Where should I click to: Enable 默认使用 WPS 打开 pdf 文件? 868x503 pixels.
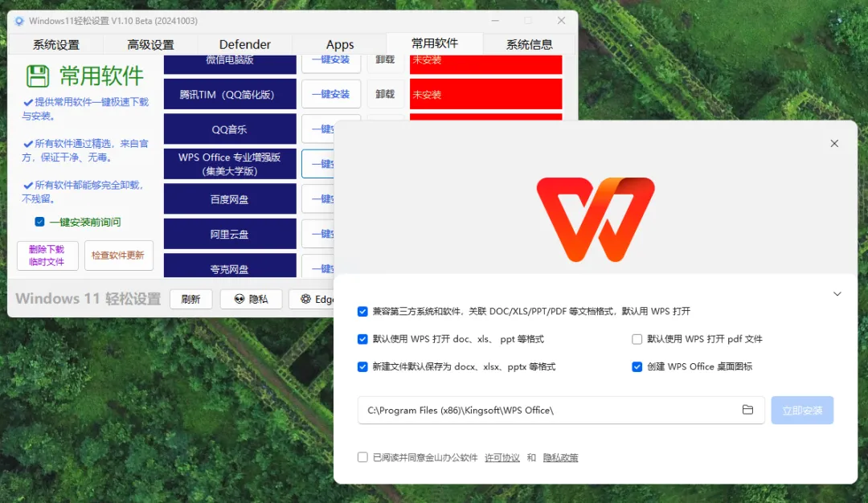pos(636,339)
